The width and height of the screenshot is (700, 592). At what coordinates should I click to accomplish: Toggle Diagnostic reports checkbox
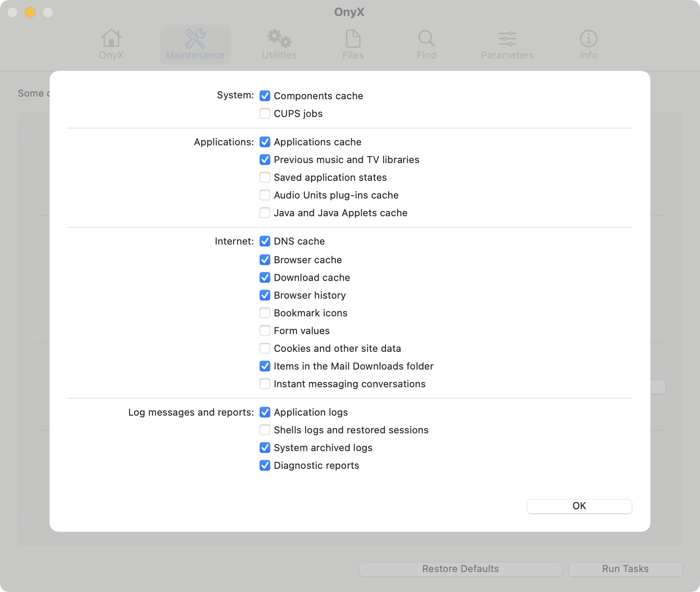point(265,465)
